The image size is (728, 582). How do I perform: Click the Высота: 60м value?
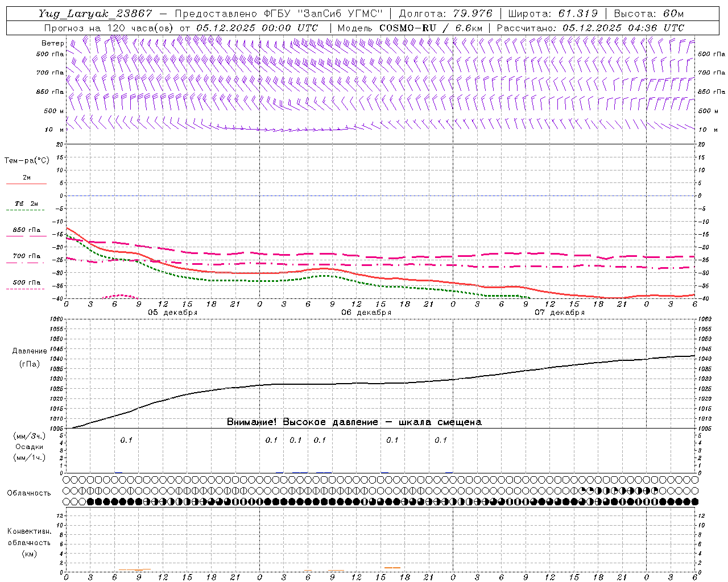coord(649,14)
